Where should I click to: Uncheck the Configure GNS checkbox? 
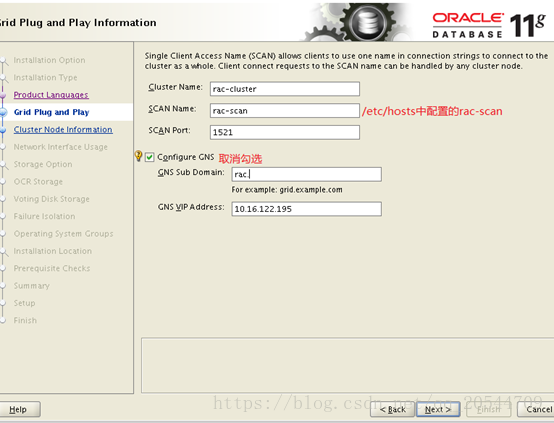click(x=149, y=157)
